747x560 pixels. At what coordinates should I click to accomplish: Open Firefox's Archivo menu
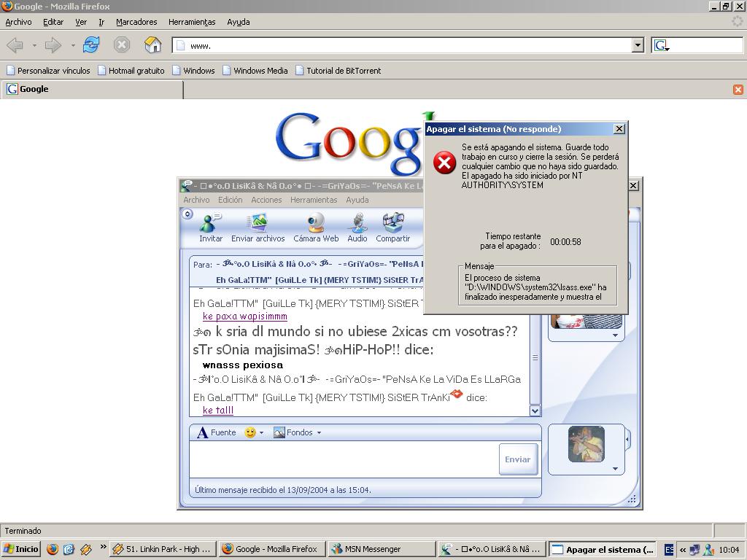point(18,22)
